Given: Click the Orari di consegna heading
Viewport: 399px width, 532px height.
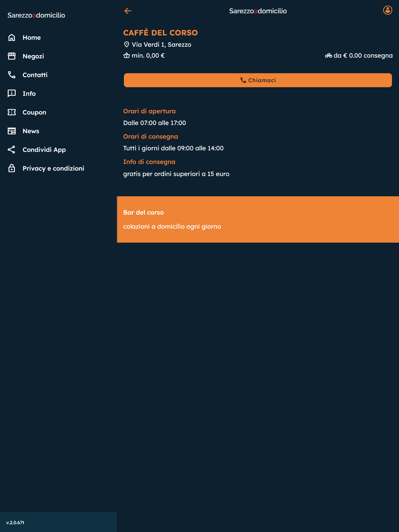Looking at the screenshot, I should [150, 137].
